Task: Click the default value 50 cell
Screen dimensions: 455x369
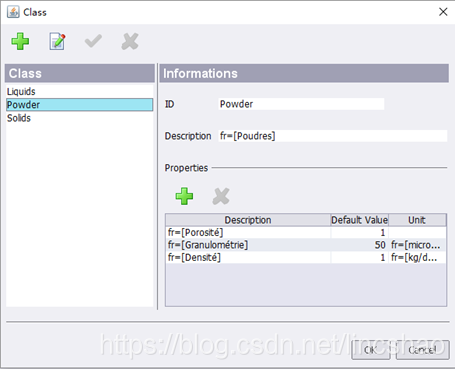Action: click(x=359, y=245)
